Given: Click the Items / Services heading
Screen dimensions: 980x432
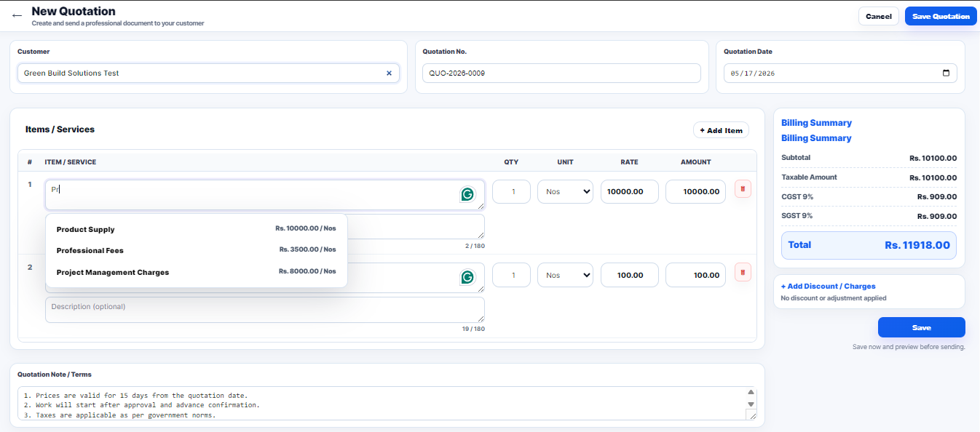Looking at the screenshot, I should coord(60,129).
